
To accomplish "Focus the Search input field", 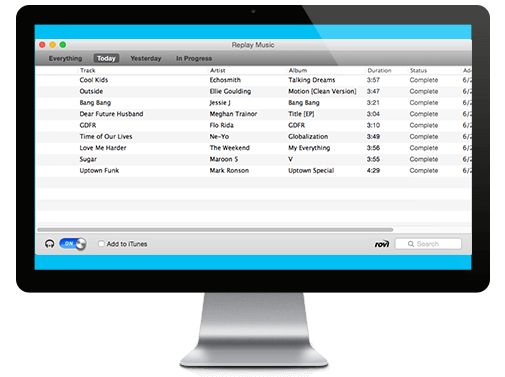I will click(x=428, y=244).
